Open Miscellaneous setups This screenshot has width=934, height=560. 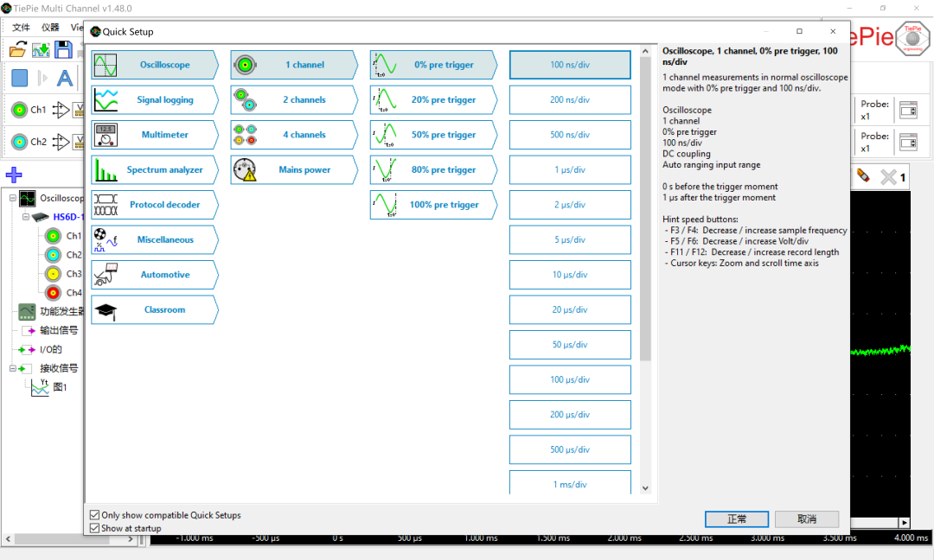155,240
